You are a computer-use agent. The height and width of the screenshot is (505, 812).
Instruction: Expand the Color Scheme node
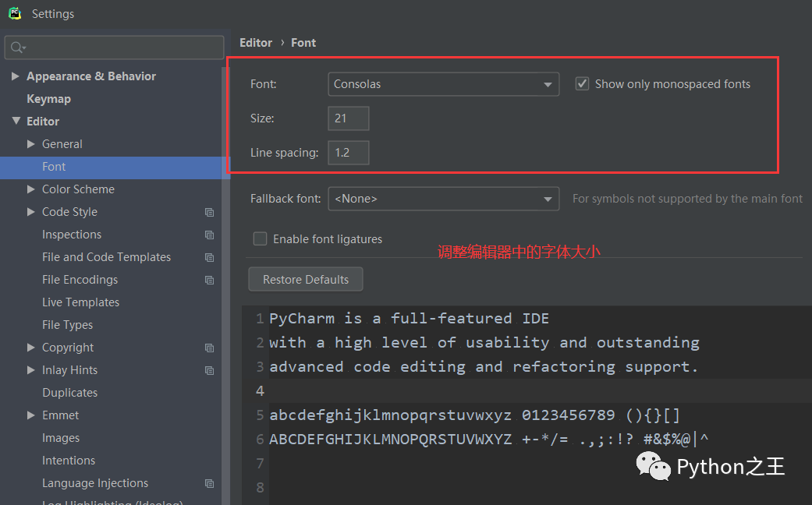(31, 189)
